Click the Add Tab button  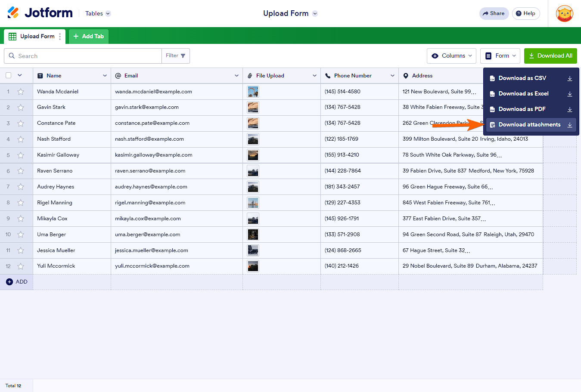[x=89, y=37]
